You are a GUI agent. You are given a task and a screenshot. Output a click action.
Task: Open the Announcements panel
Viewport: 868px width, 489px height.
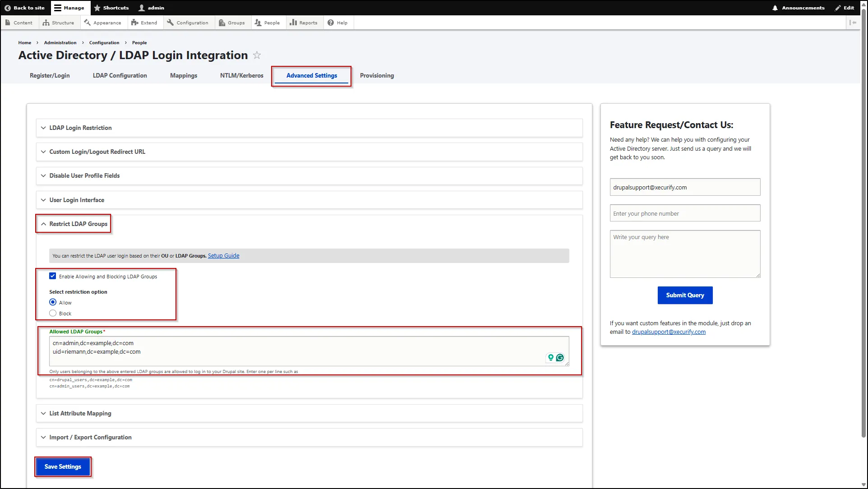(x=798, y=8)
